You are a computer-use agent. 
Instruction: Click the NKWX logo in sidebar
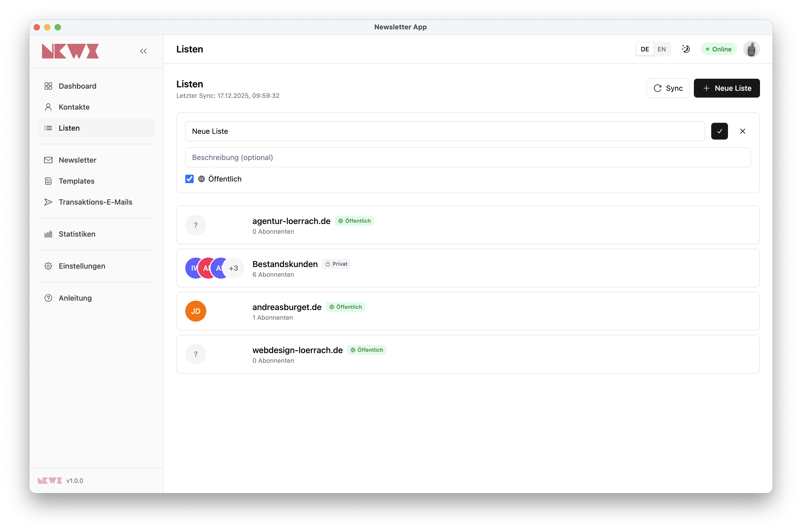pos(70,51)
